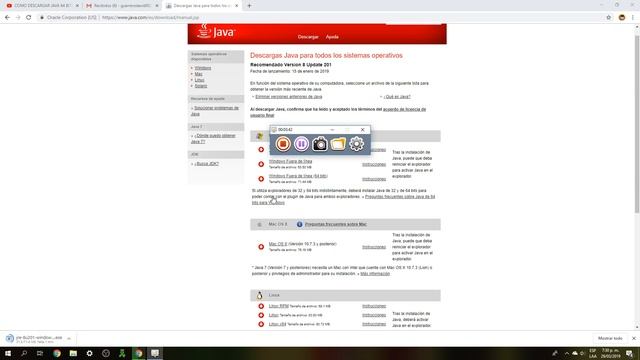Download Linux x64 link
This screenshot has width=640, height=360.
[x=278, y=324]
